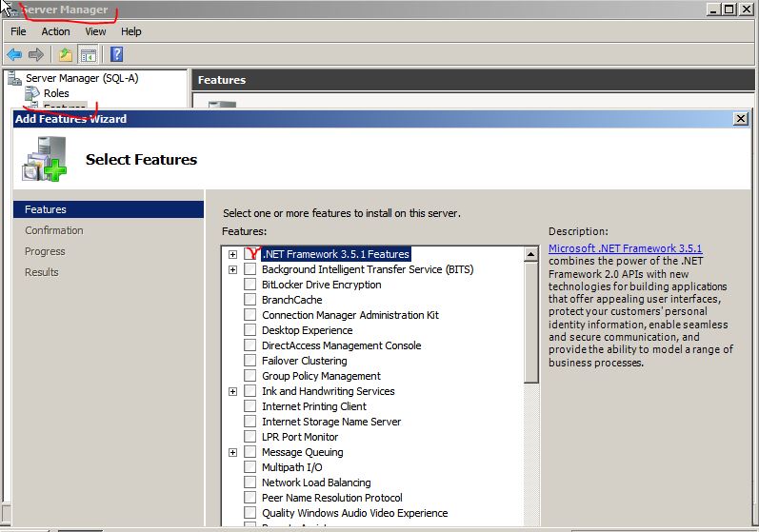Select Desktop Experience feature label
This screenshot has height=532, width=759.
308,330
